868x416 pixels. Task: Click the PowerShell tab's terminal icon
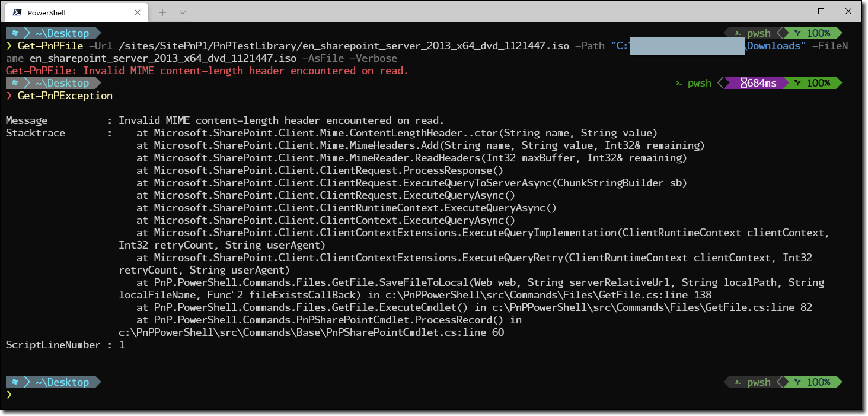click(16, 11)
